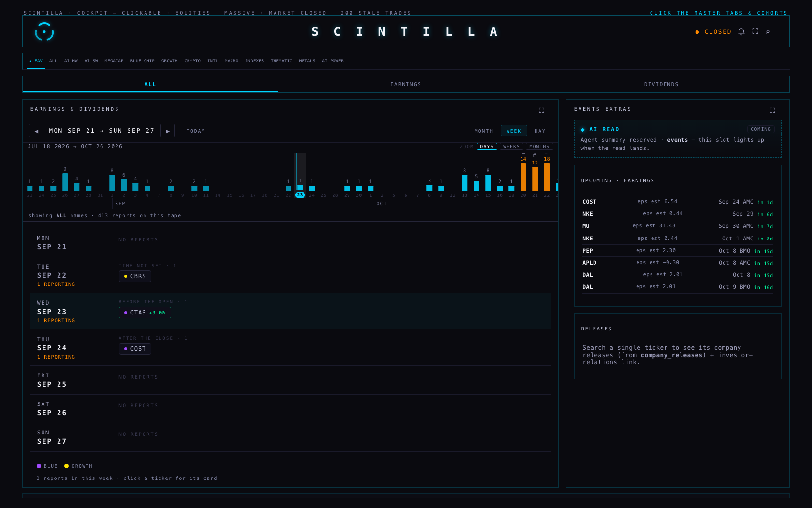Image resolution: width=812 pixels, height=508 pixels.
Task: Select the Week view toggle
Action: [514, 131]
